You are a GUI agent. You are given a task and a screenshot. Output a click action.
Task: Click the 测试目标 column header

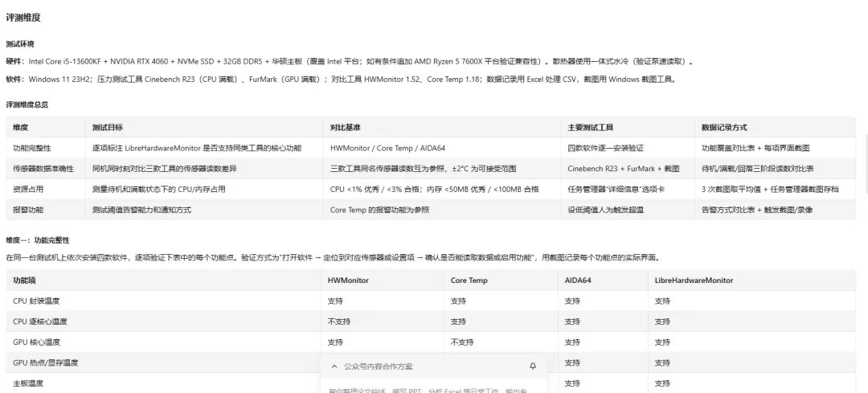[108, 127]
